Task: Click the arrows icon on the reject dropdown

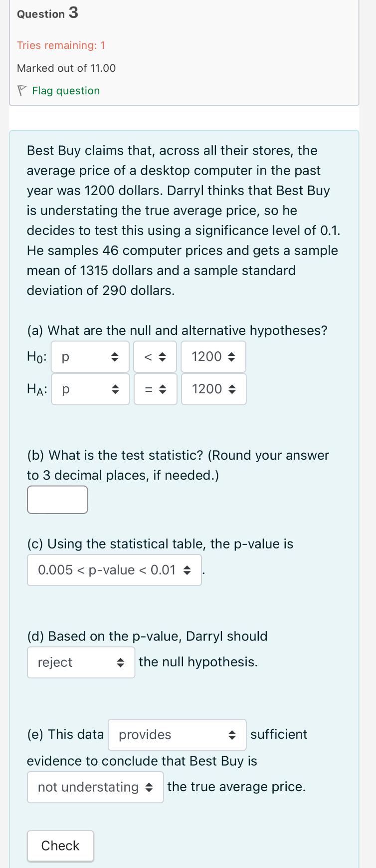Action: [x=121, y=662]
